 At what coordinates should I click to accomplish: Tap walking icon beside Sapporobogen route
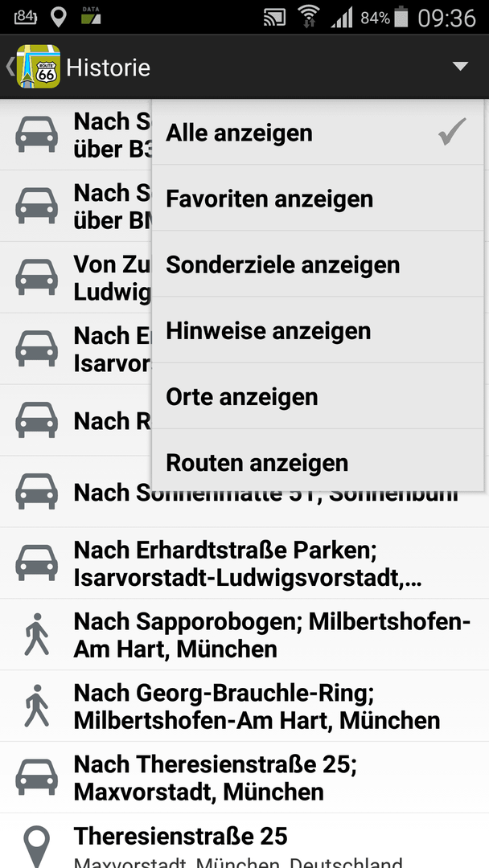[x=36, y=634]
